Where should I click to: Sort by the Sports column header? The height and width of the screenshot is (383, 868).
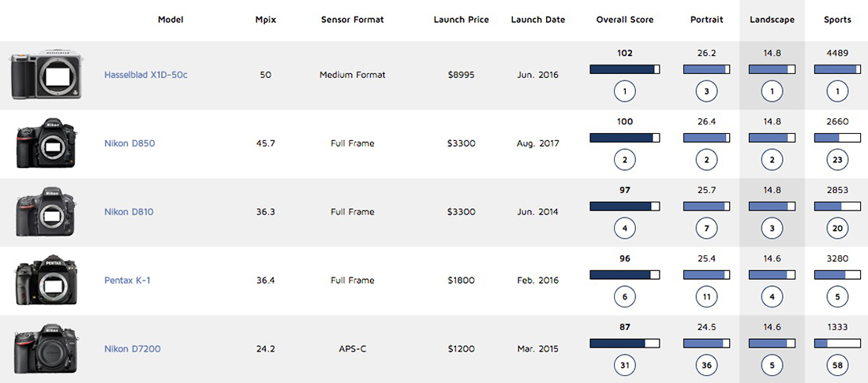click(x=837, y=20)
